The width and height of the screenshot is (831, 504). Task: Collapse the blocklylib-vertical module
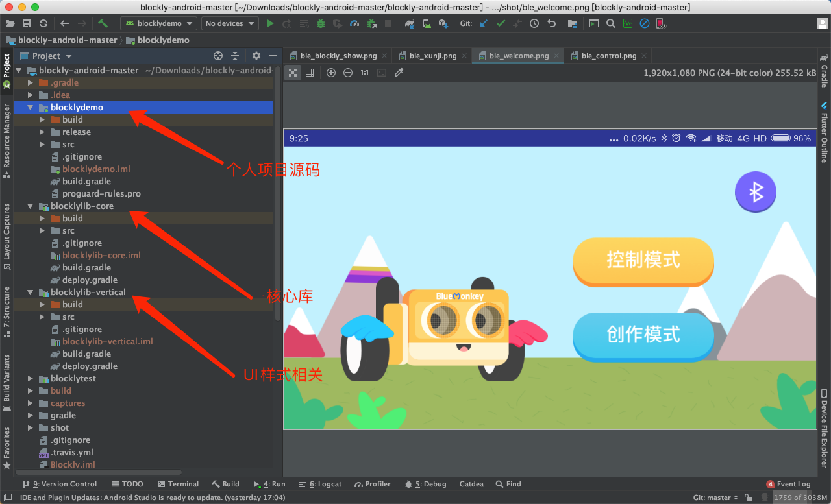pyautogui.click(x=30, y=293)
